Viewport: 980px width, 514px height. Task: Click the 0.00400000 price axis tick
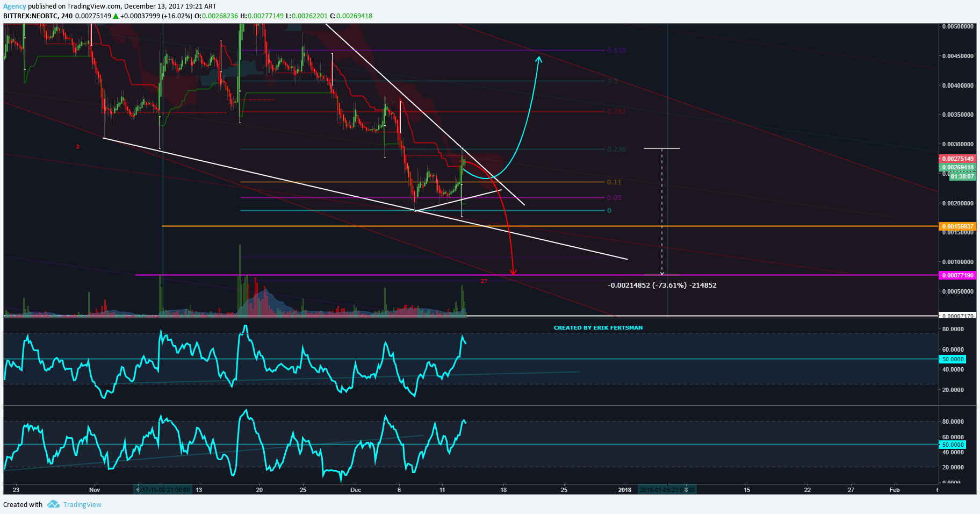click(958, 85)
